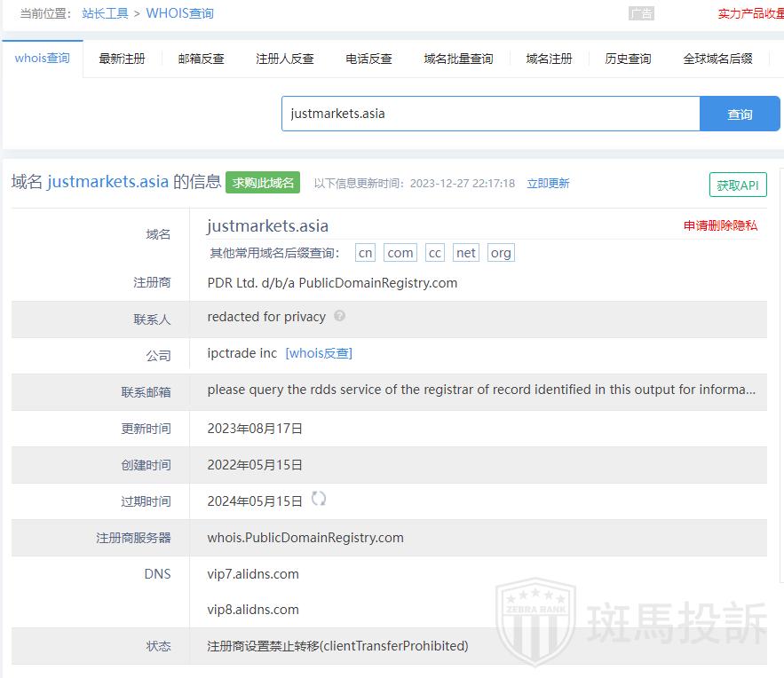The width and height of the screenshot is (784, 678).
Task: Click the 立即更新 link
Action: click(x=548, y=184)
